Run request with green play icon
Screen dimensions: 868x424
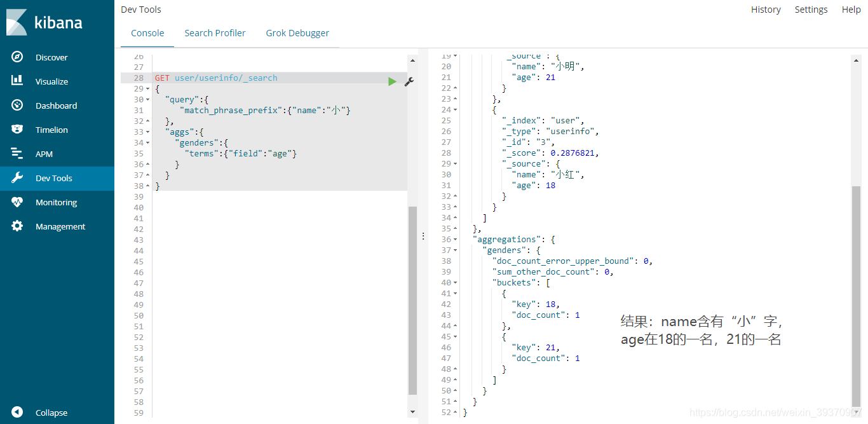392,81
